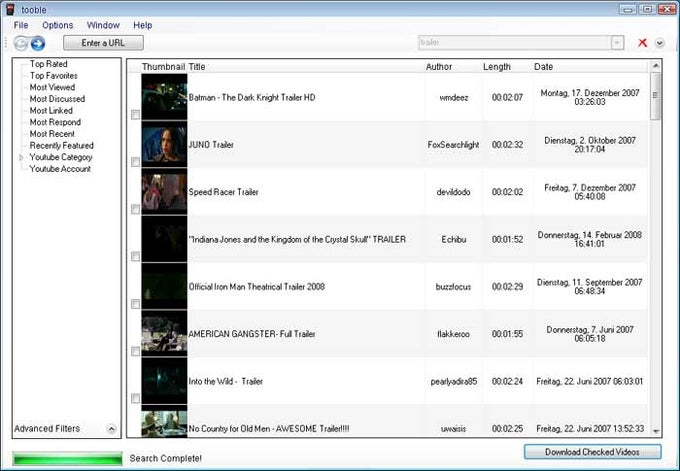Open the File menu
Image resolution: width=680 pixels, height=471 pixels.
[21, 25]
